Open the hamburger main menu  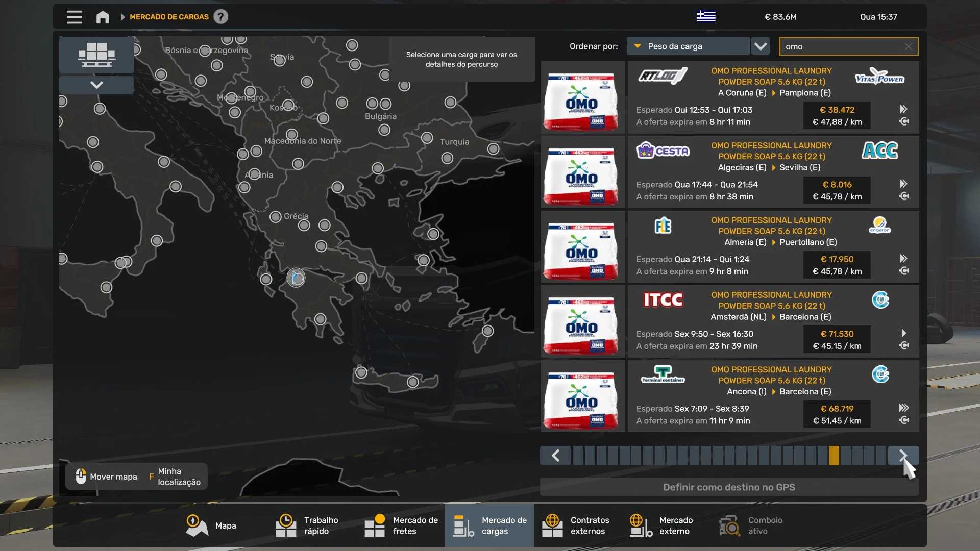click(x=74, y=17)
